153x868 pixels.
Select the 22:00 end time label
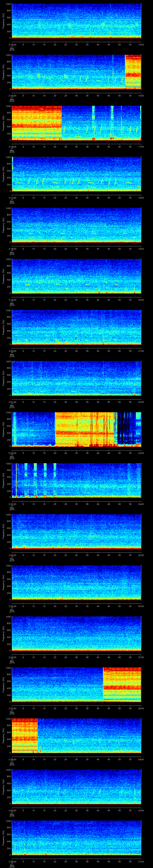coord(141,402)
